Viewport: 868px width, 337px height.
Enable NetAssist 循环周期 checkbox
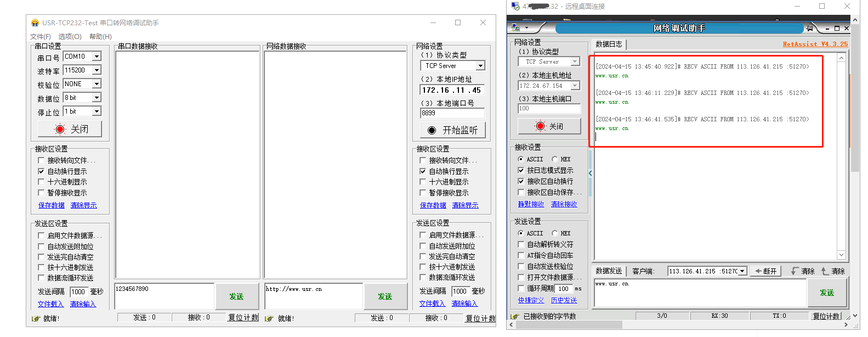[x=521, y=288]
